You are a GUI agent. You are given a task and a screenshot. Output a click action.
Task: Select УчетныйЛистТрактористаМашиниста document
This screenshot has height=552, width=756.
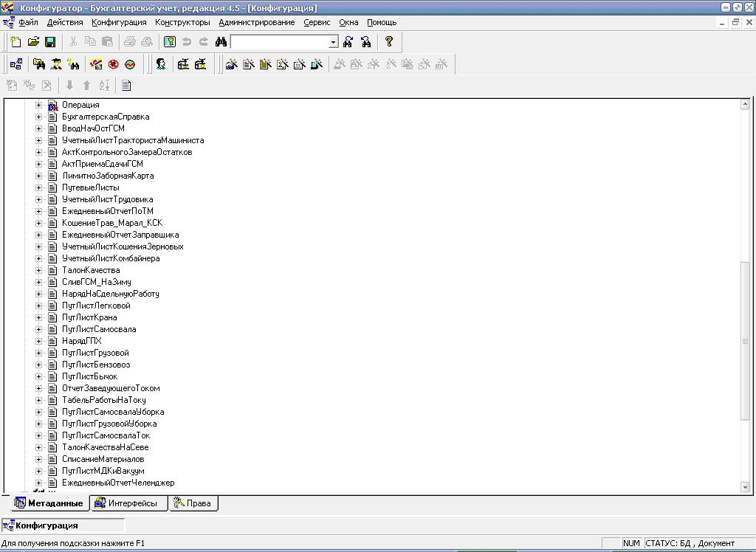(133, 140)
